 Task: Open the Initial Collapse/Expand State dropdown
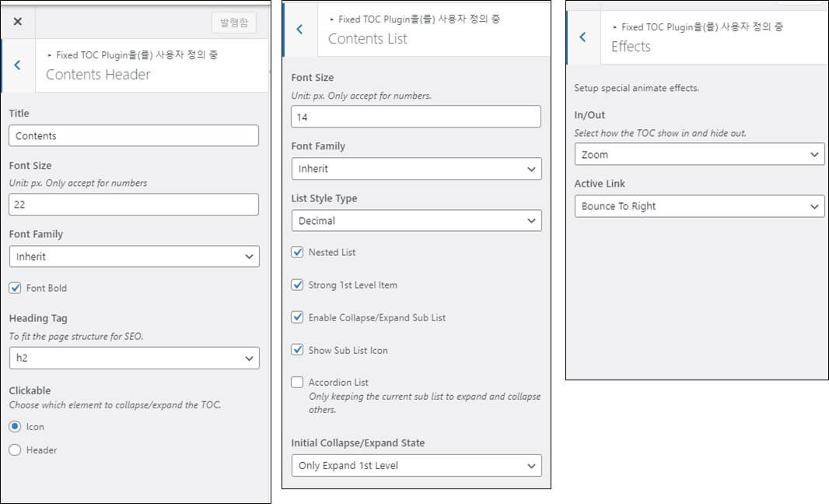coord(416,465)
